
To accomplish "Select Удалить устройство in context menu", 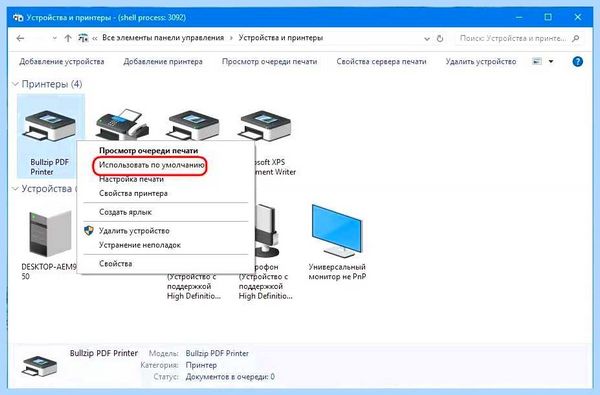I will (x=134, y=231).
